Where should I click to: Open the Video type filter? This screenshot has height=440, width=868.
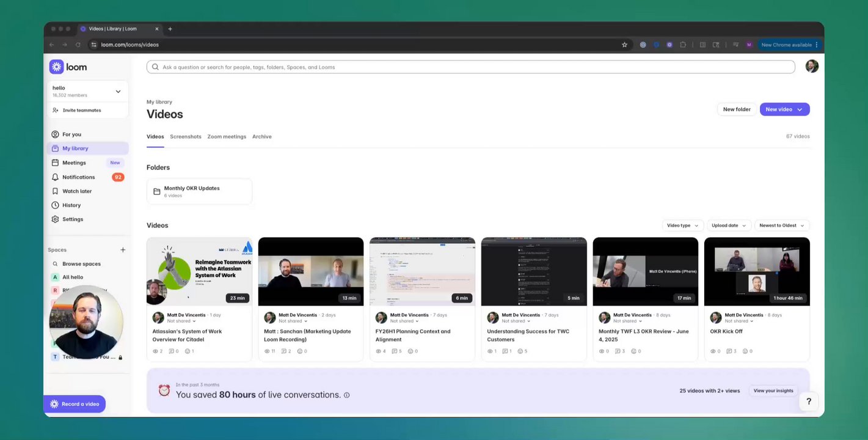point(683,226)
